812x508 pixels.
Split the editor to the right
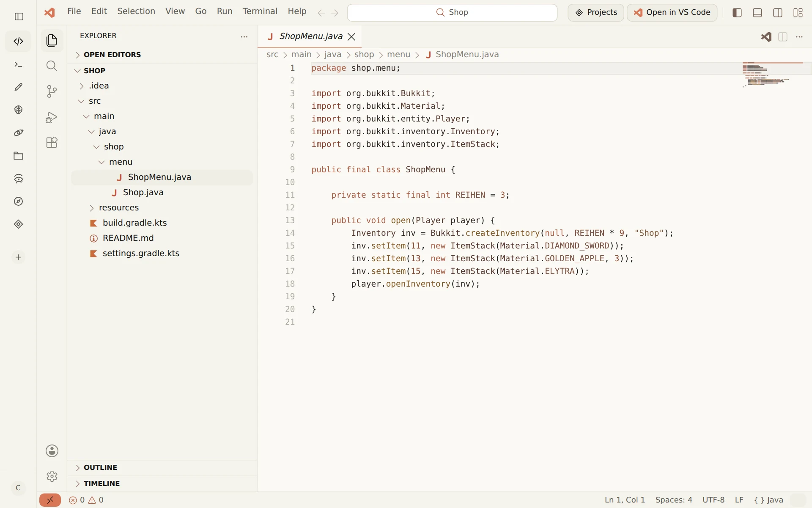click(783, 37)
